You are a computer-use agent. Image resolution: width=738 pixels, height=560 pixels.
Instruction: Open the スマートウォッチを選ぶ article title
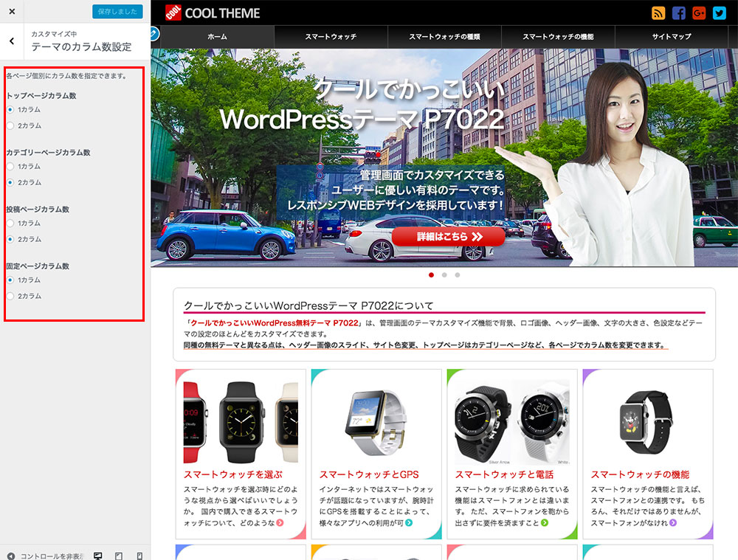point(233,474)
